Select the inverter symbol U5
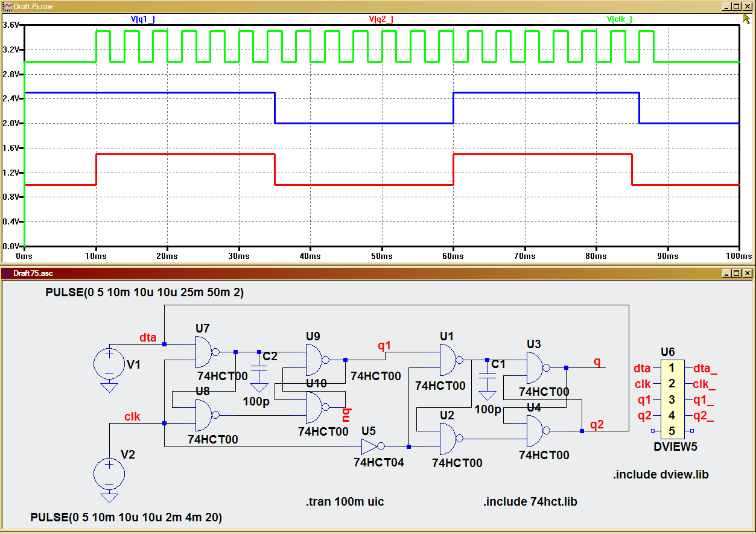The height and width of the screenshot is (534, 756). [x=372, y=447]
